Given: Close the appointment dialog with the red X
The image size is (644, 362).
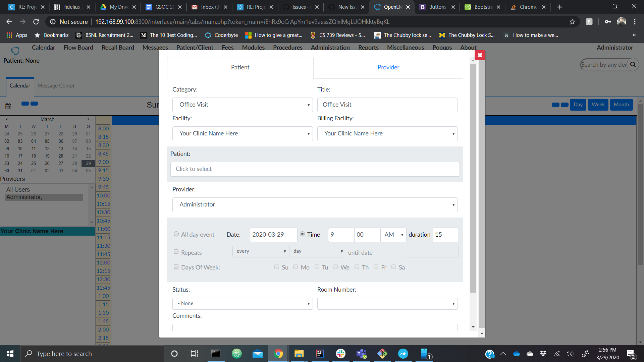Looking at the screenshot, I should 480,55.
